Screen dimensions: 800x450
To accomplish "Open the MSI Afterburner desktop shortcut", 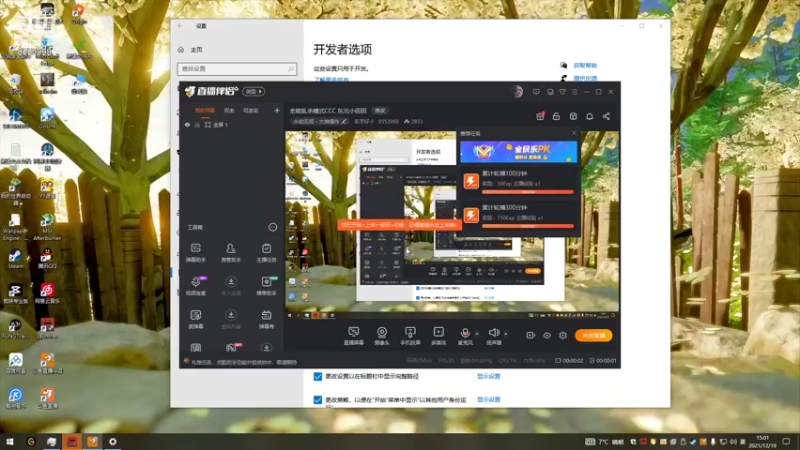I will [x=47, y=227].
